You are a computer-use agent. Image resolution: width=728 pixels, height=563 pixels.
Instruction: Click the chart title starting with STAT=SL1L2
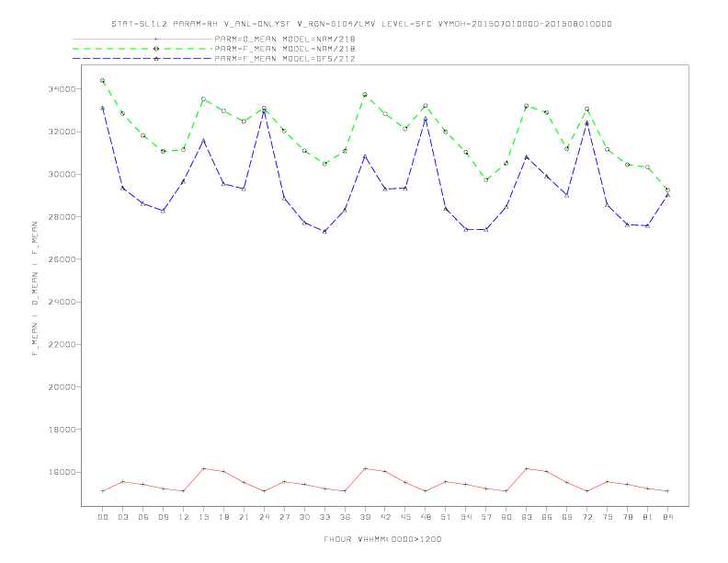[x=361, y=24]
